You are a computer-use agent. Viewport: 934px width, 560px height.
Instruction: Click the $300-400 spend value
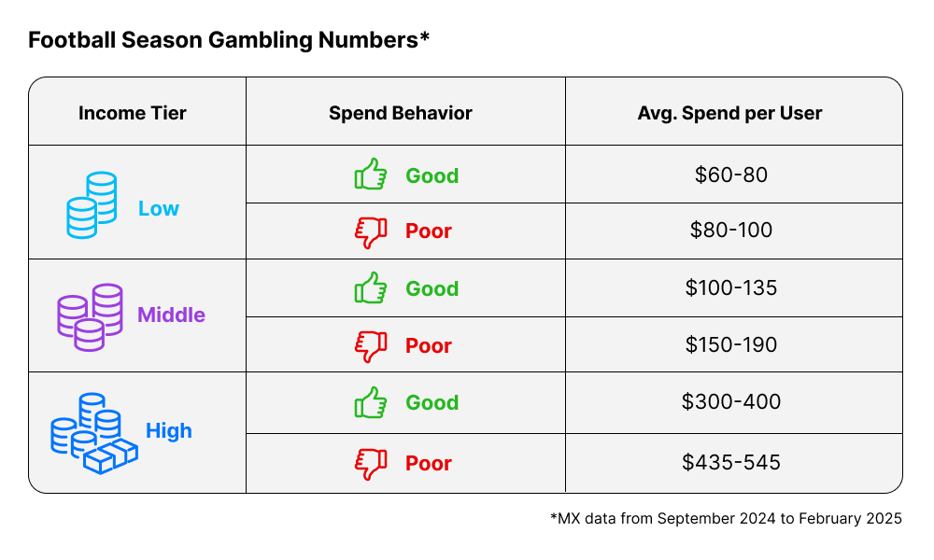click(x=731, y=401)
